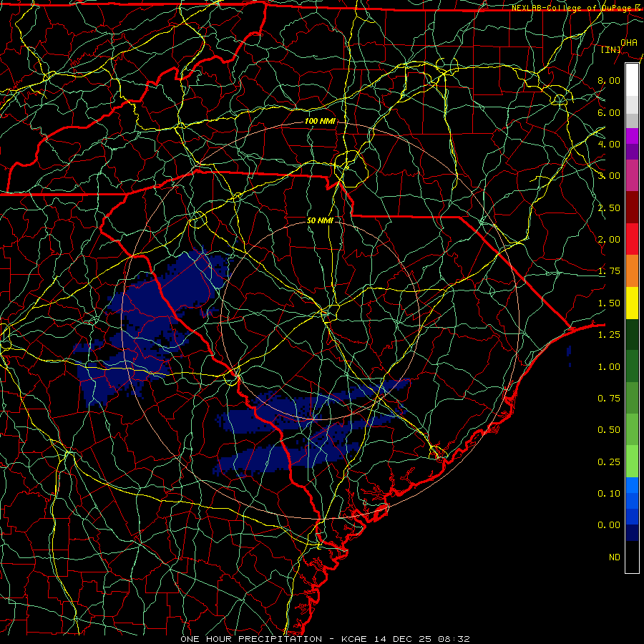Click the '1.00' legend value
The width and height of the screenshot is (644, 644).
pos(609,367)
